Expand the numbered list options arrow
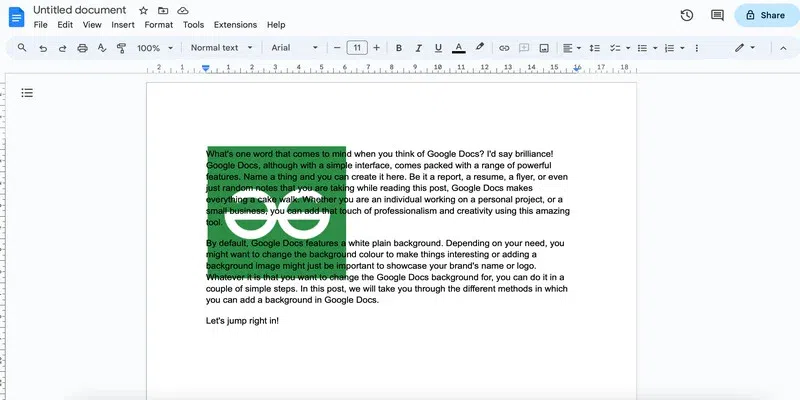Image resolution: width=800 pixels, height=400 pixels. pyautogui.click(x=682, y=48)
